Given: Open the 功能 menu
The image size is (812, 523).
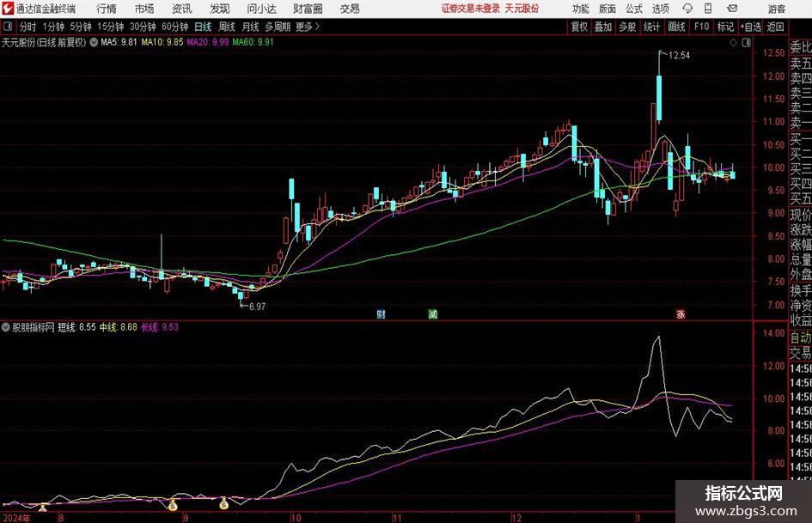Looking at the screenshot, I should [x=581, y=9].
